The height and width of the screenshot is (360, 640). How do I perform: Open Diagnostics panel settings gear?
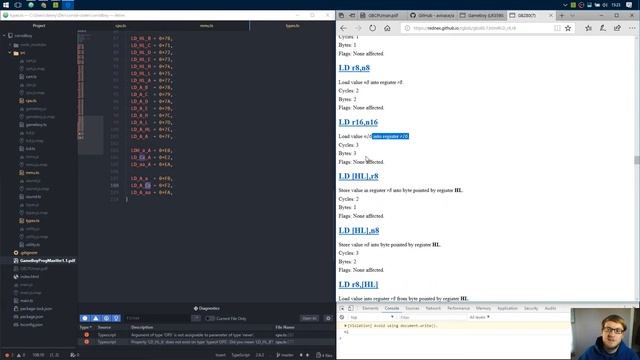click(x=328, y=318)
